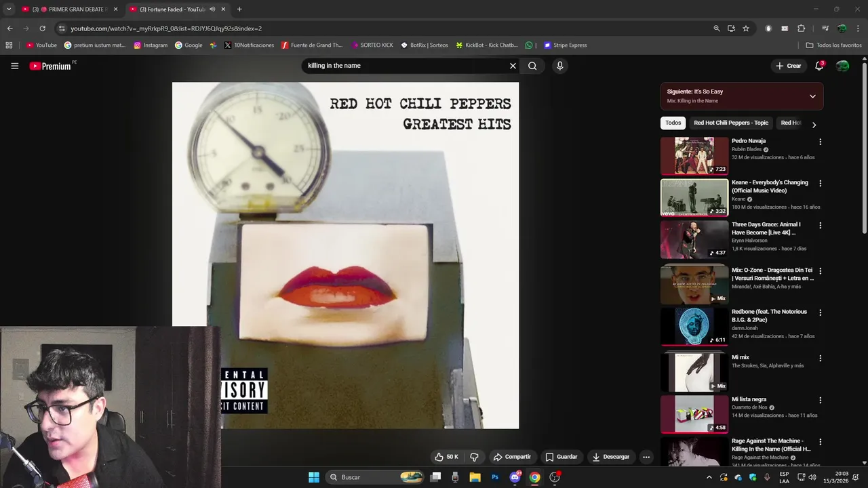Go to the YouTube Premium home logo

click(x=50, y=66)
